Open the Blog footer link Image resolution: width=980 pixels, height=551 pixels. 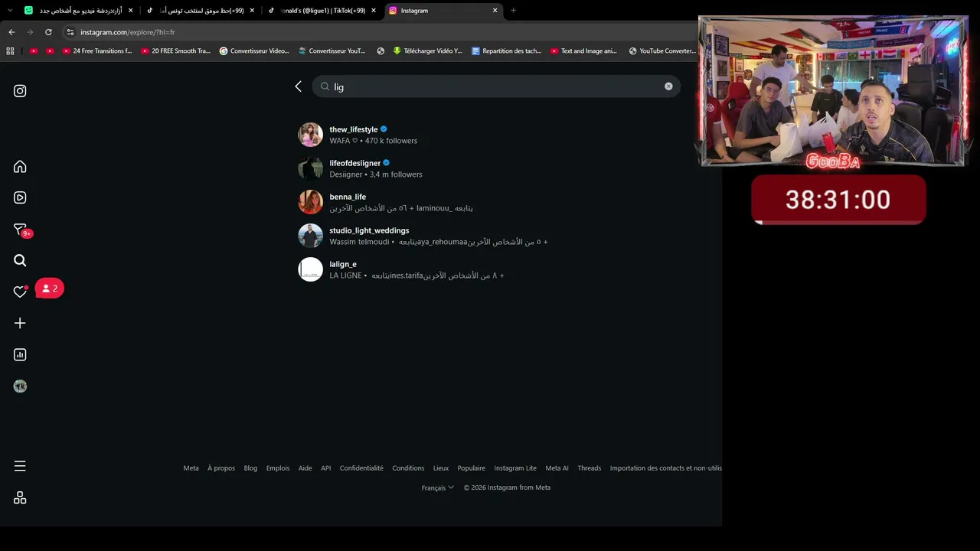(250, 468)
